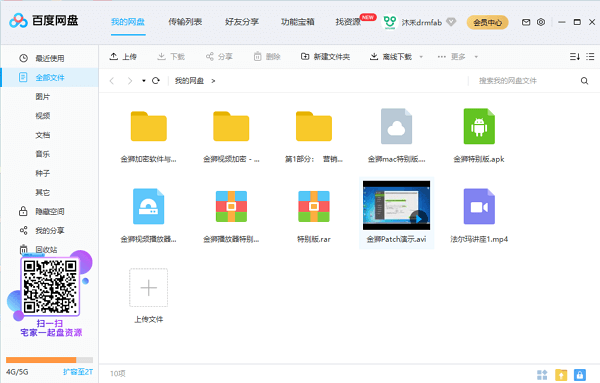600x383 pixels.
Task: Select folder 第1部分: 营销...
Action: click(x=314, y=137)
